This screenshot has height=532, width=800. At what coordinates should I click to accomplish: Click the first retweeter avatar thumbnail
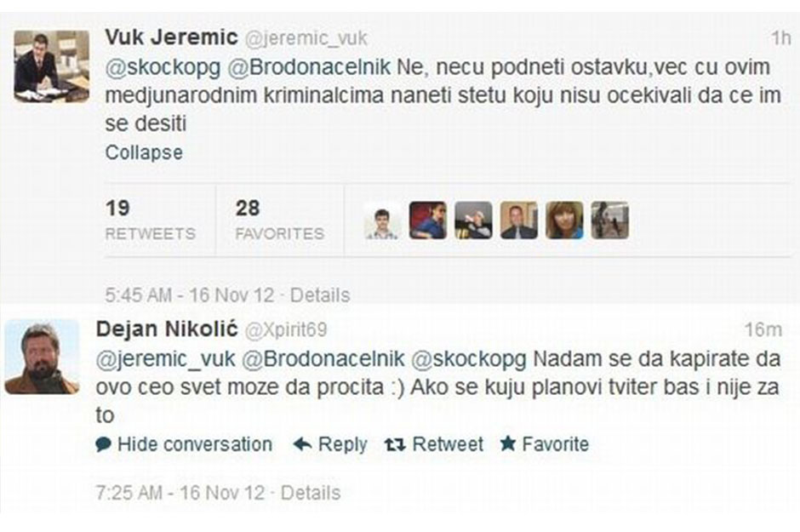pyautogui.click(x=382, y=220)
